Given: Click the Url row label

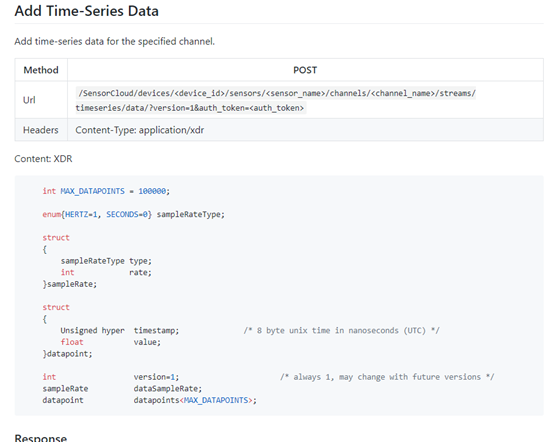Looking at the screenshot, I should point(29,100).
